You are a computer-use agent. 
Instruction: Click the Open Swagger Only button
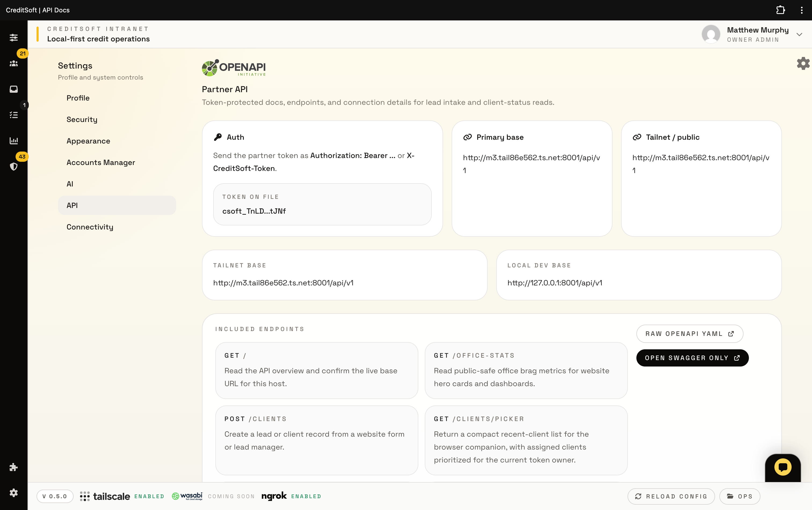click(692, 358)
